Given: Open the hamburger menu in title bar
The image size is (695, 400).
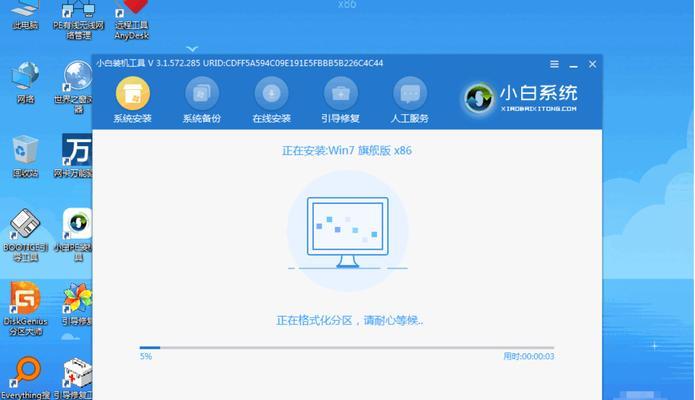Looking at the screenshot, I should click(554, 64).
